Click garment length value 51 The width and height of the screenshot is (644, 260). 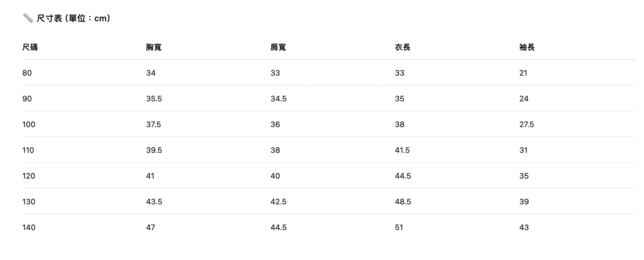(x=399, y=227)
